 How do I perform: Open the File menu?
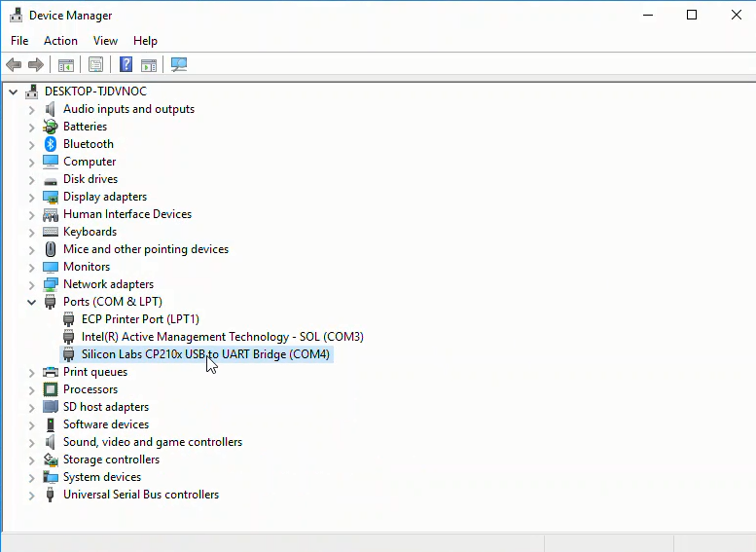(x=19, y=41)
